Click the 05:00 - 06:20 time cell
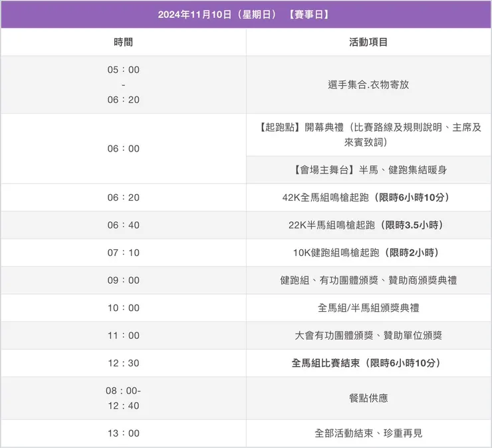492x448 pixels. (124, 84)
